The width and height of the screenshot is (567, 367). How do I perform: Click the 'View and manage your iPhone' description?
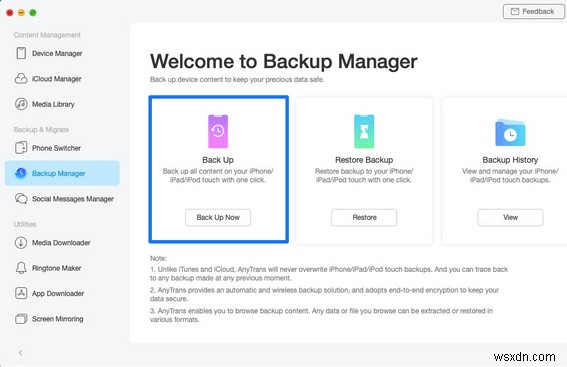(x=510, y=175)
